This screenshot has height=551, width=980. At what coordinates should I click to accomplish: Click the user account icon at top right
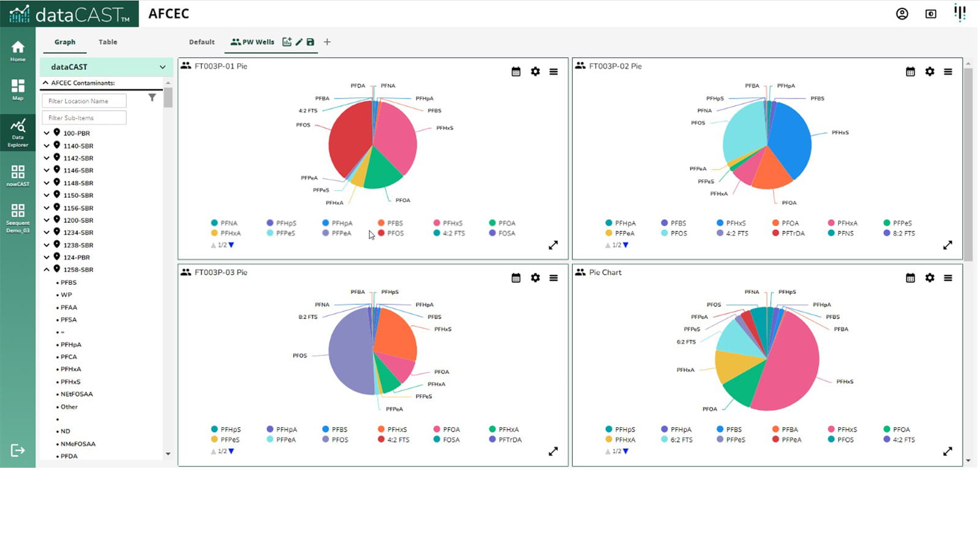click(x=902, y=13)
